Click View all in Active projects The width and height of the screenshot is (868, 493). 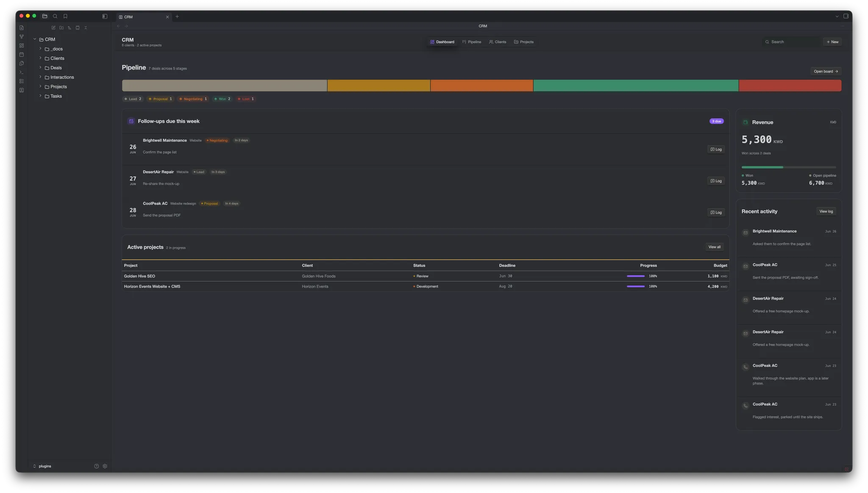714,247
